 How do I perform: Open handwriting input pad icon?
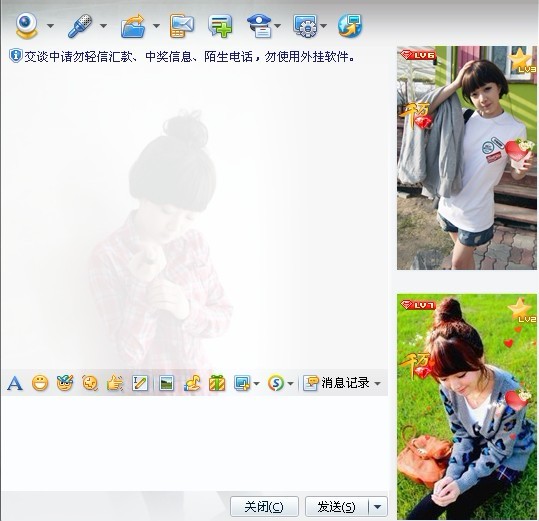tap(140, 383)
